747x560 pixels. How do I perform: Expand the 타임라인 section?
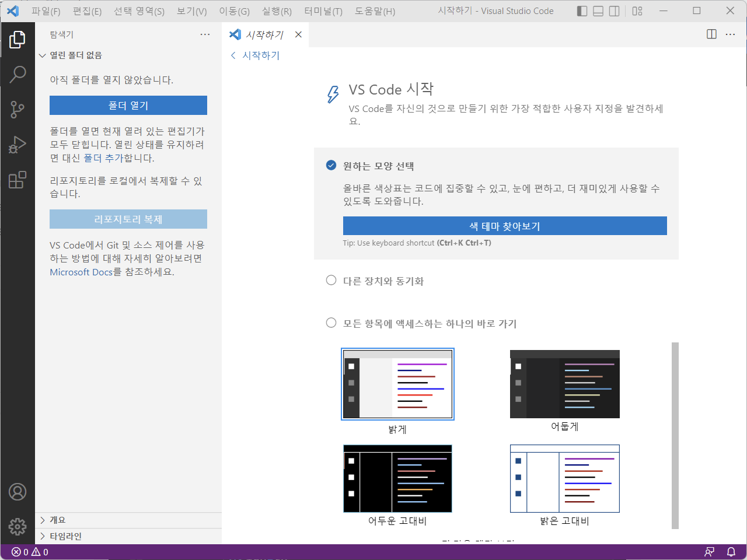[x=128, y=536]
